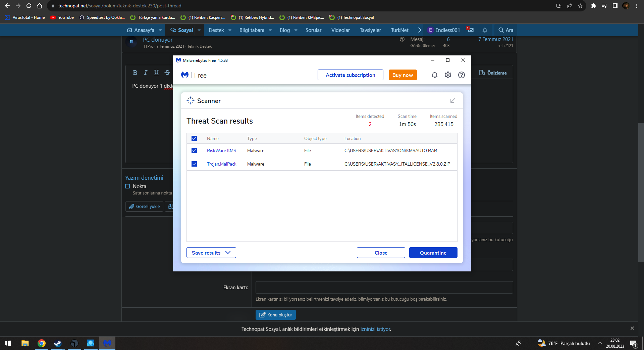Click the Buy now button
Screen dimensions: 644x350
pyautogui.click(x=402, y=75)
